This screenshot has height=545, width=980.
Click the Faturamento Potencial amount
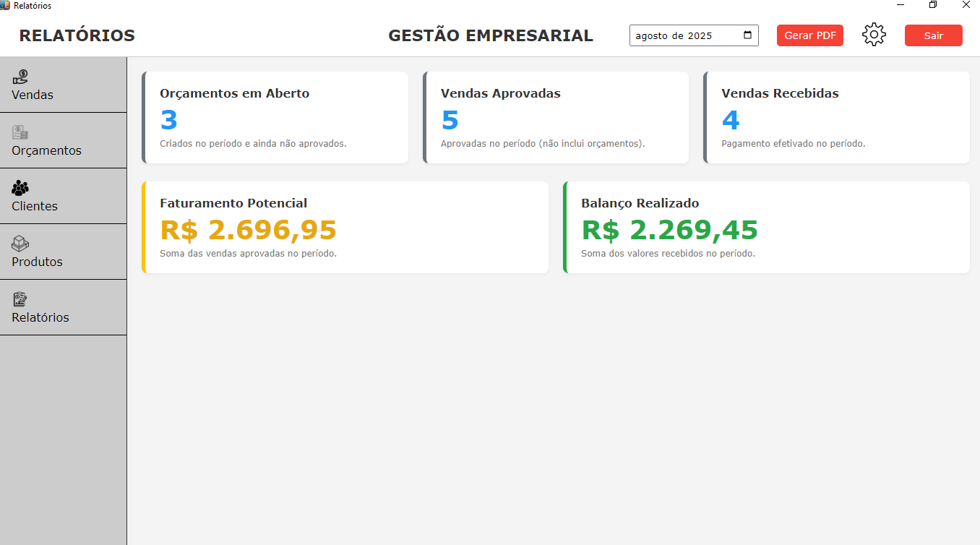point(248,230)
